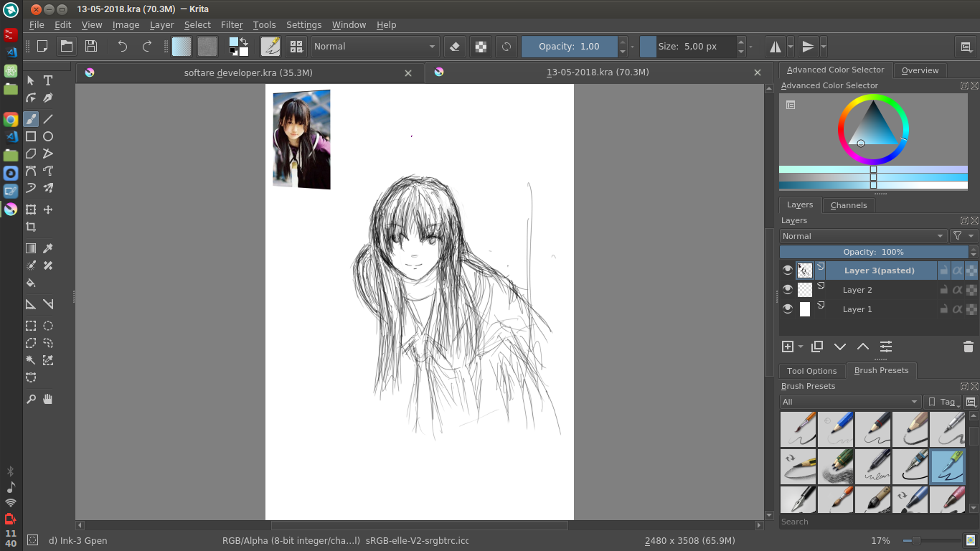Enable alpha lock on Layer 3(pasted)
The image size is (980, 551).
tap(958, 270)
